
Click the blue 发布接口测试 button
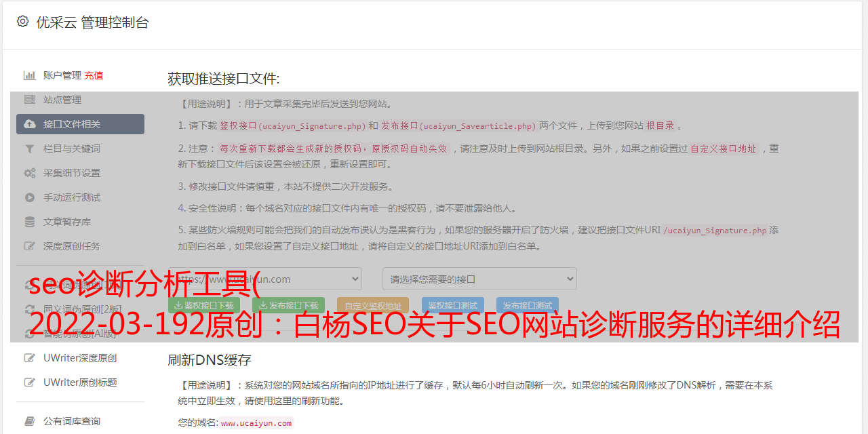point(528,306)
